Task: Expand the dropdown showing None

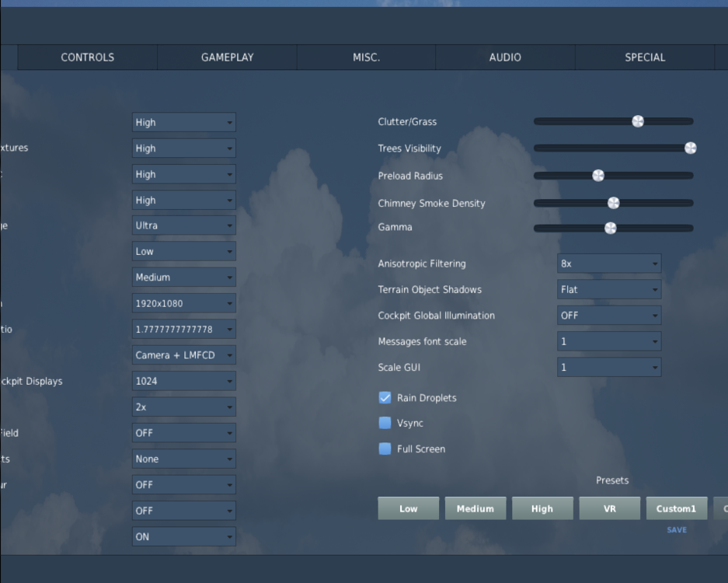Action: 184,459
